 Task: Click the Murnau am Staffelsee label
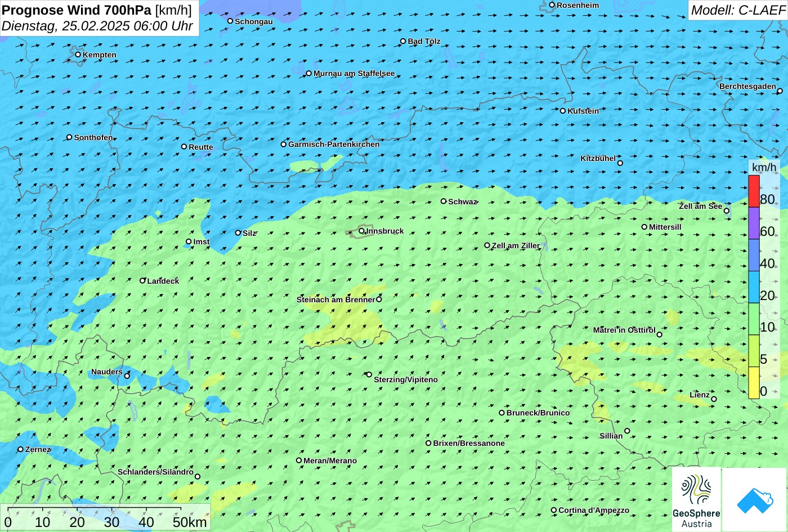click(354, 73)
